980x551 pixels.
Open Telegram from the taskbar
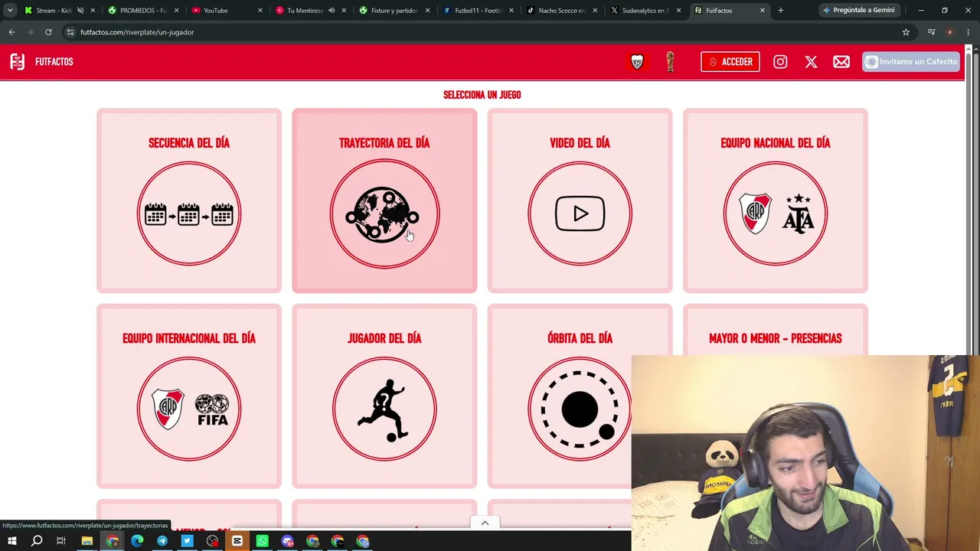pos(162,542)
